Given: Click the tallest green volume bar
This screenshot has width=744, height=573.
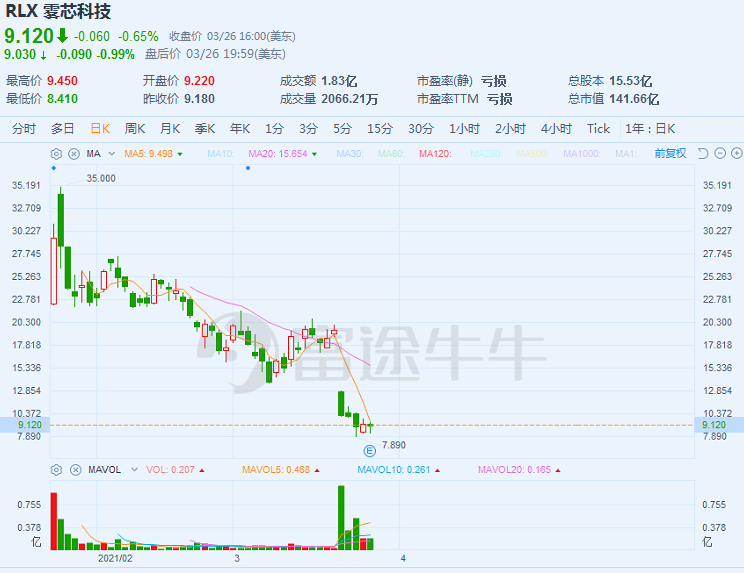Looking at the screenshot, I should click(341, 518).
